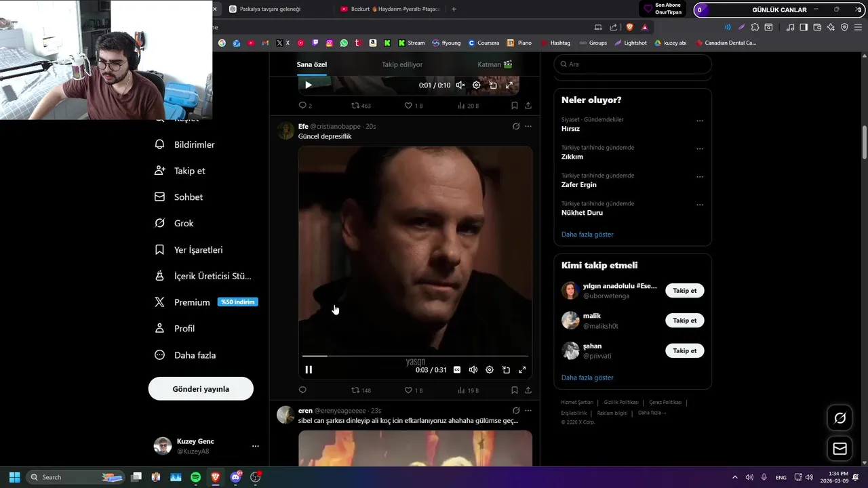Viewport: 868px width, 488px height.
Task: Open Spotify from taskbar
Action: (x=195, y=477)
